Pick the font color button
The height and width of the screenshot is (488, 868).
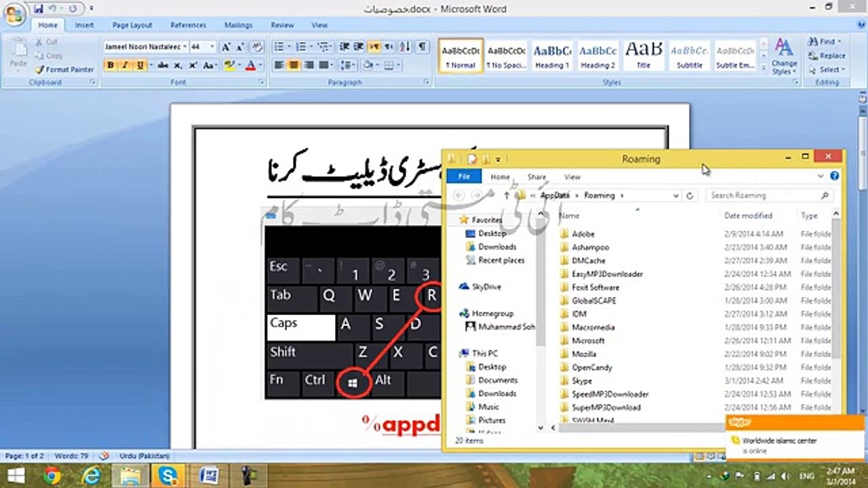[x=250, y=66]
